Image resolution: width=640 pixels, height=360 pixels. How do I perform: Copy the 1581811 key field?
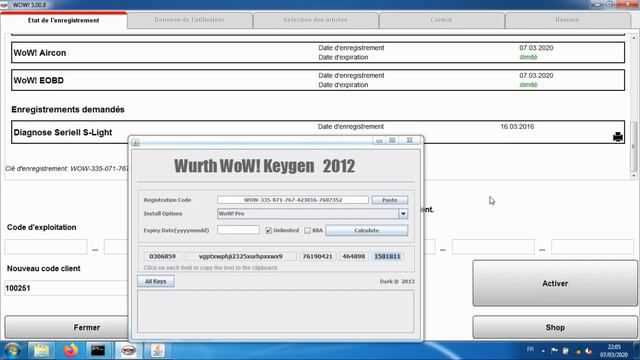pos(387,256)
